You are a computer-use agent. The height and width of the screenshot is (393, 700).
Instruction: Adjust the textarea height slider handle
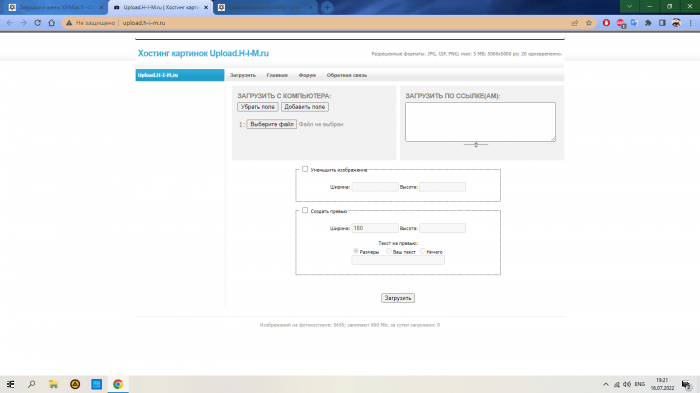tap(476, 145)
